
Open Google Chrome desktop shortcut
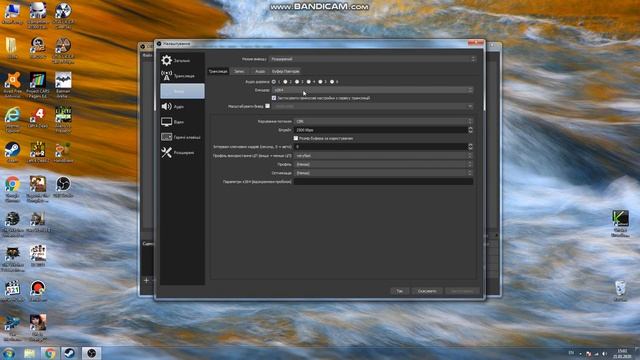point(13,189)
